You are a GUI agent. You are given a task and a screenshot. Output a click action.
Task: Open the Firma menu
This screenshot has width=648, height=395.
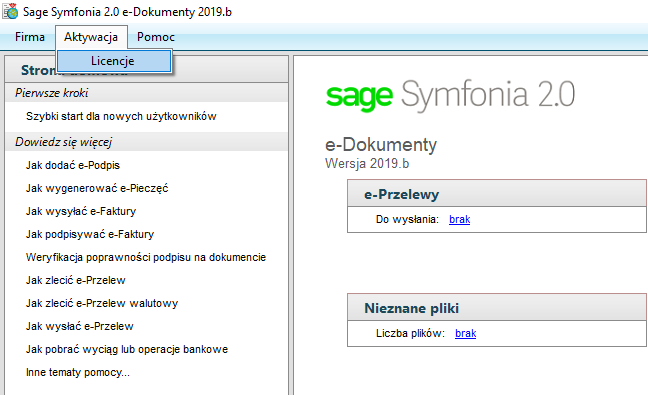coord(30,37)
